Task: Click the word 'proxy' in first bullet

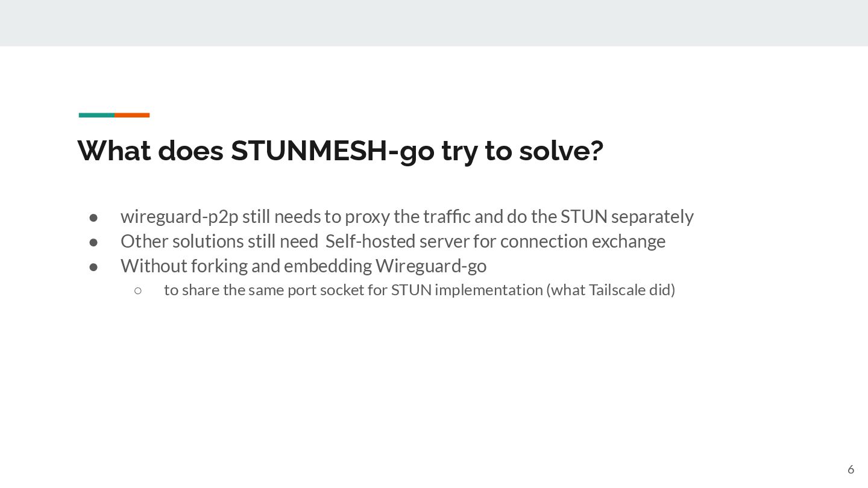Action: pyautogui.click(x=368, y=217)
